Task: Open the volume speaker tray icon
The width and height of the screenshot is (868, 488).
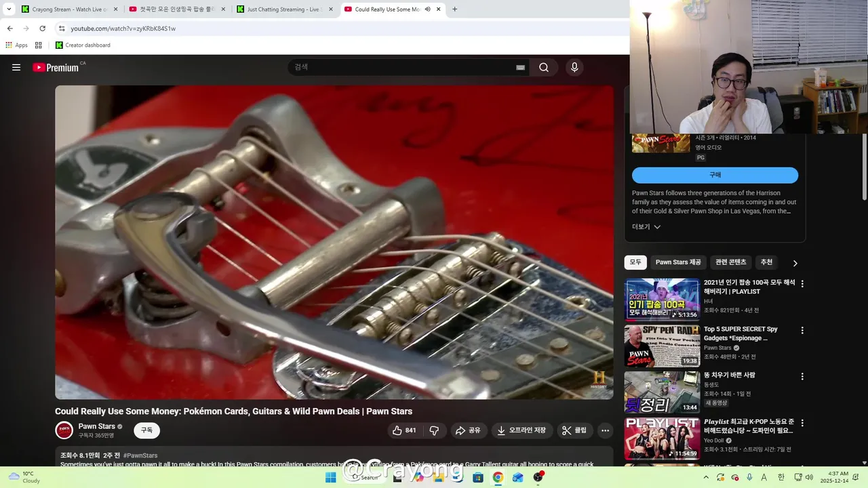Action: point(809,477)
